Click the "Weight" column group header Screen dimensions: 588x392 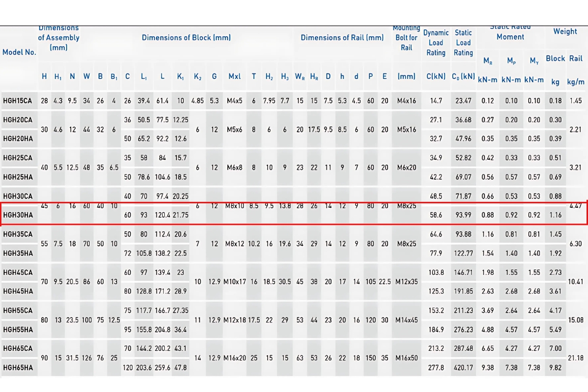565,31
